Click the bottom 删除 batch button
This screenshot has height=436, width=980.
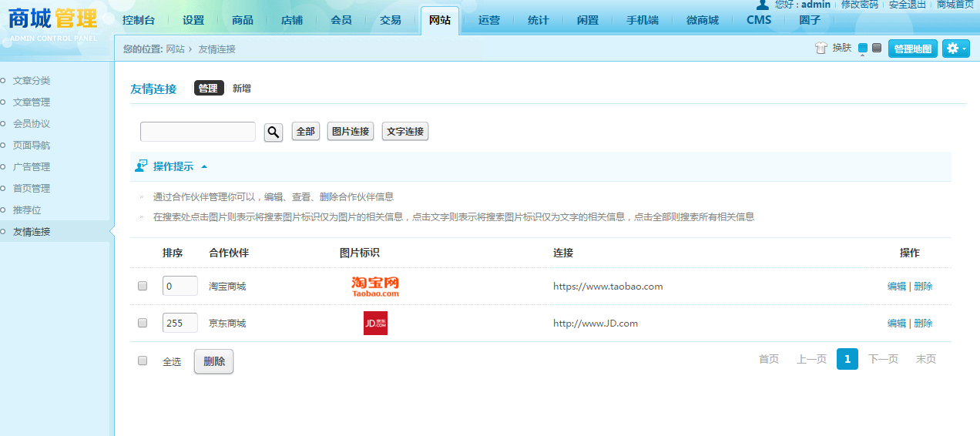pyautogui.click(x=213, y=361)
